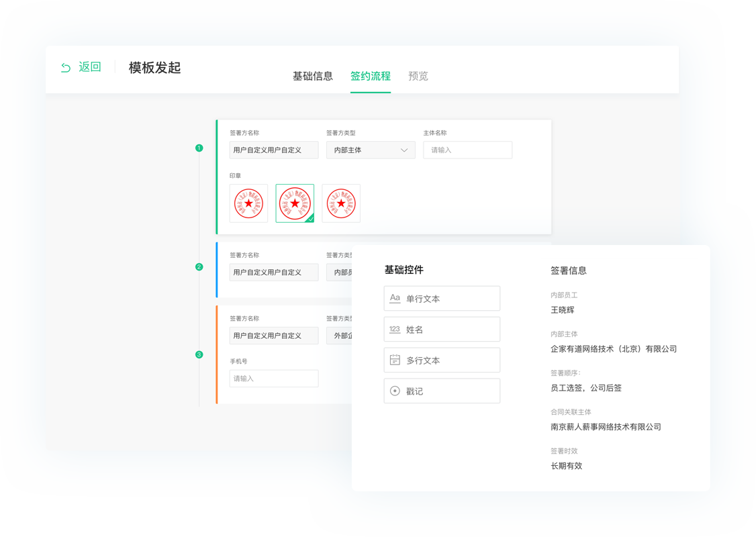This screenshot has height=537, width=756.
Task: Open the 内部主体 signer type dropdown
Action: 371,150
